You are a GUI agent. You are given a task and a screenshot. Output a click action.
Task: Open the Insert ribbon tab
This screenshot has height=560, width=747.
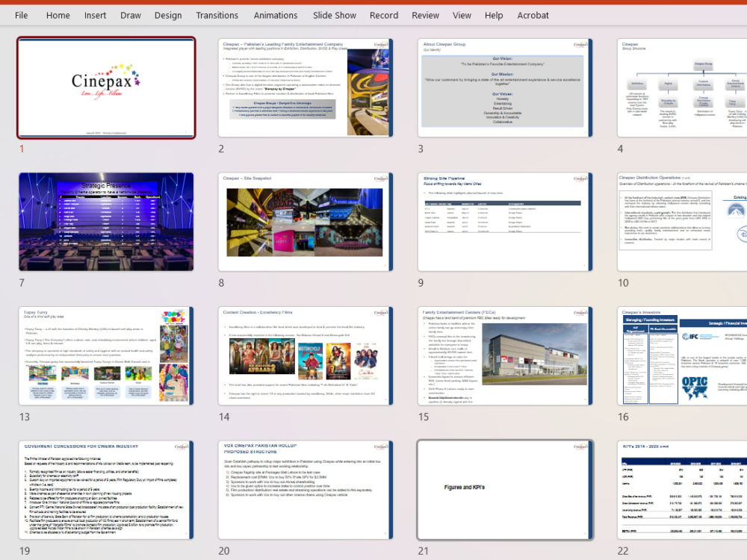click(96, 15)
